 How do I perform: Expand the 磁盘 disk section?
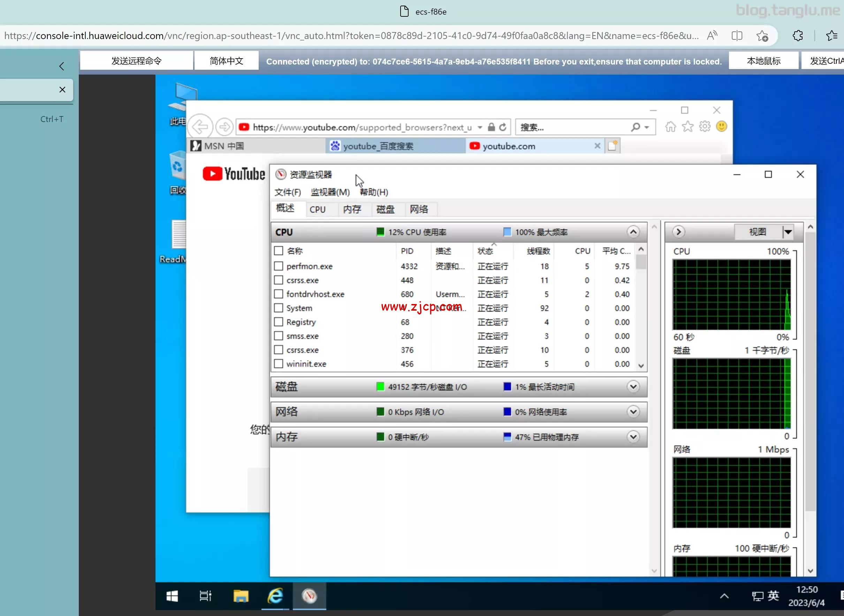click(x=633, y=387)
